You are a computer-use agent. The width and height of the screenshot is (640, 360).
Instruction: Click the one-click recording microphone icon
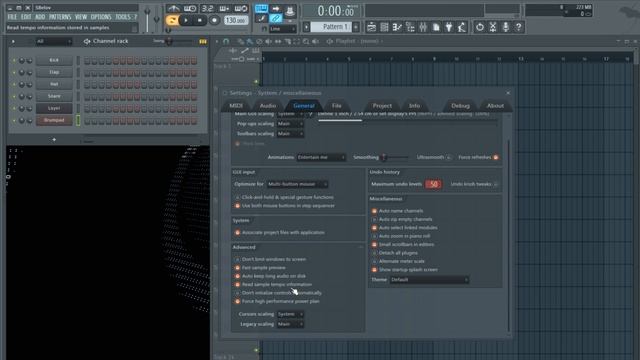click(x=505, y=27)
